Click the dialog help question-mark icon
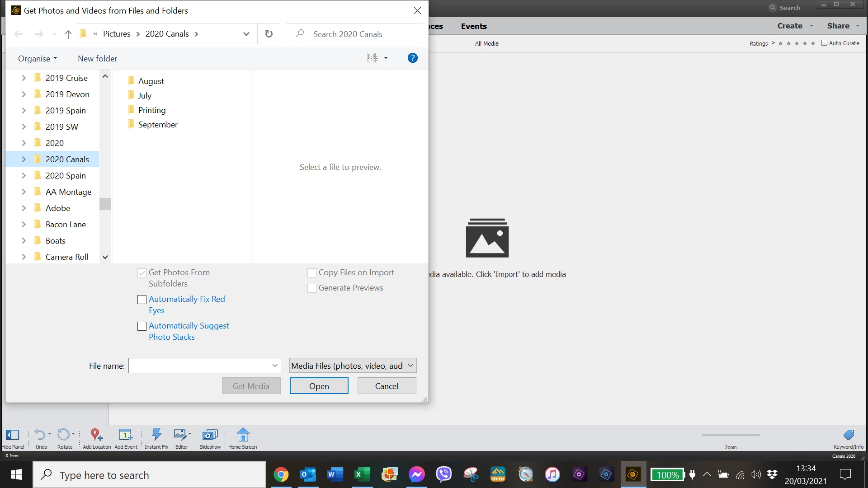 point(412,58)
